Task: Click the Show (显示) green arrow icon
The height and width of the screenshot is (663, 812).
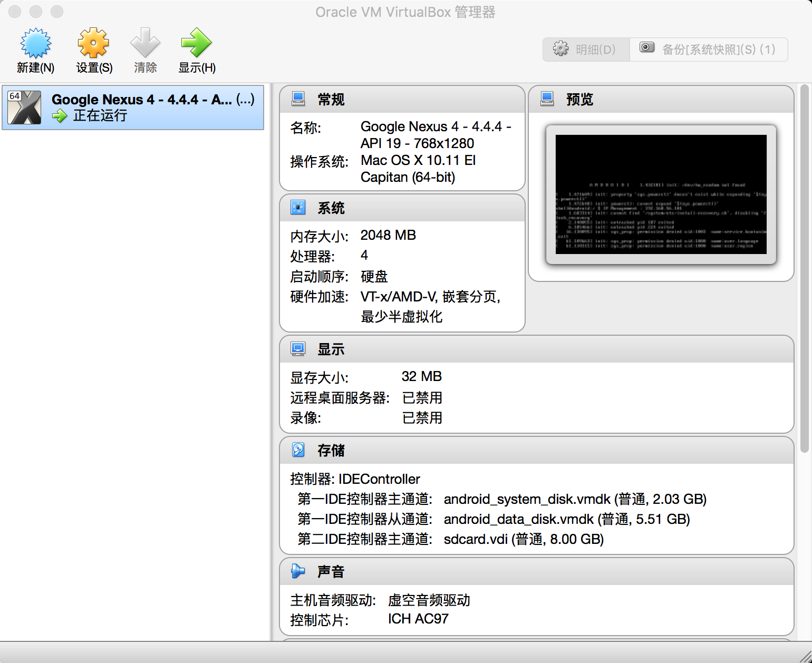Action: [x=196, y=43]
